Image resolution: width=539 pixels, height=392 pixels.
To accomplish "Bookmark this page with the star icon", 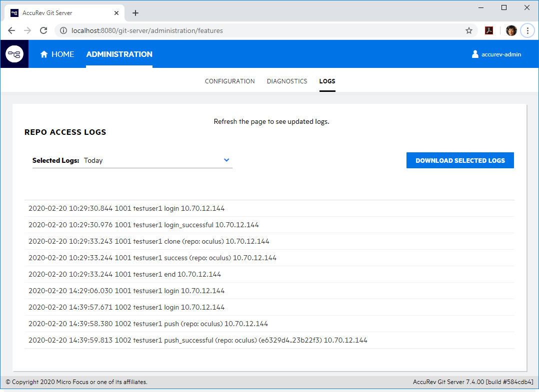I will (x=469, y=30).
